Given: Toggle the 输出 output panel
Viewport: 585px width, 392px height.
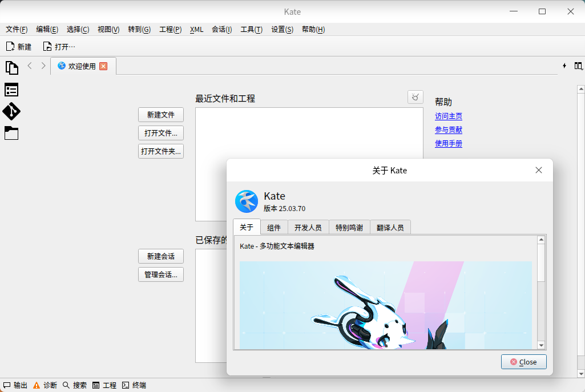Looking at the screenshot, I should [x=15, y=385].
